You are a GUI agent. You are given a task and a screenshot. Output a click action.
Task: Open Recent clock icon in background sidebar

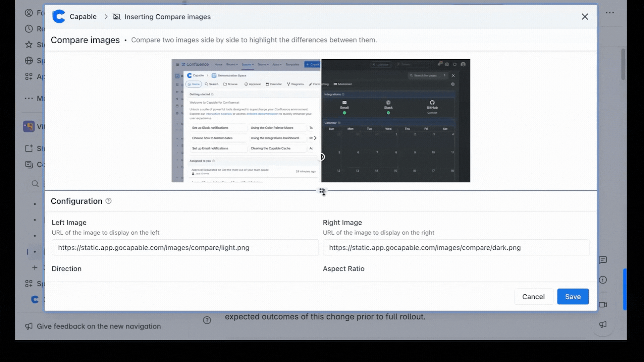coord(29,29)
